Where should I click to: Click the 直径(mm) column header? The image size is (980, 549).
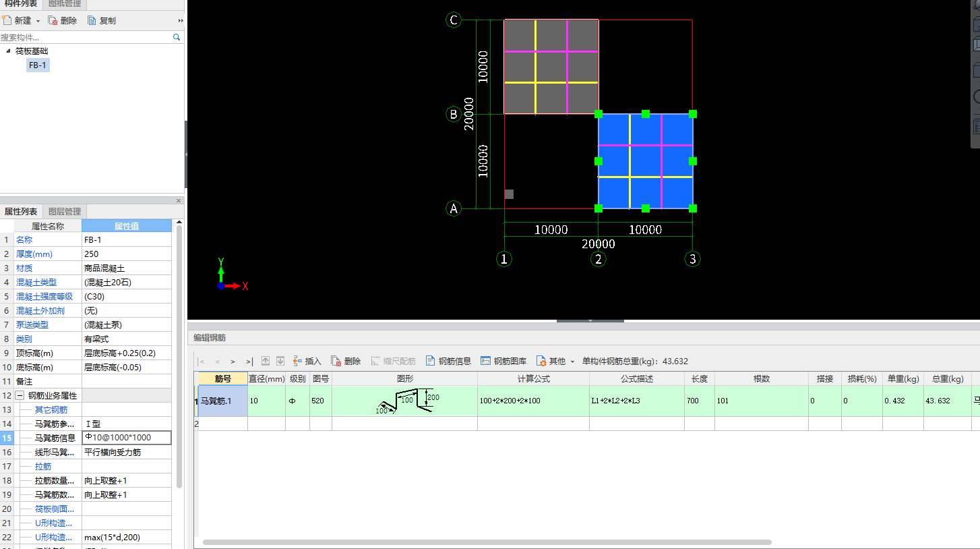[267, 379]
